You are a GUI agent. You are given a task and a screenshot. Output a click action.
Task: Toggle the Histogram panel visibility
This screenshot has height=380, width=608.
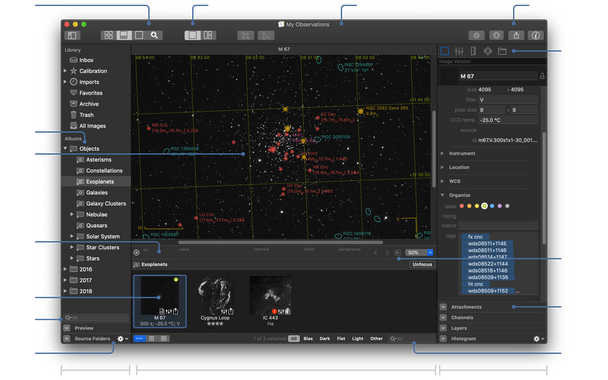443,339
